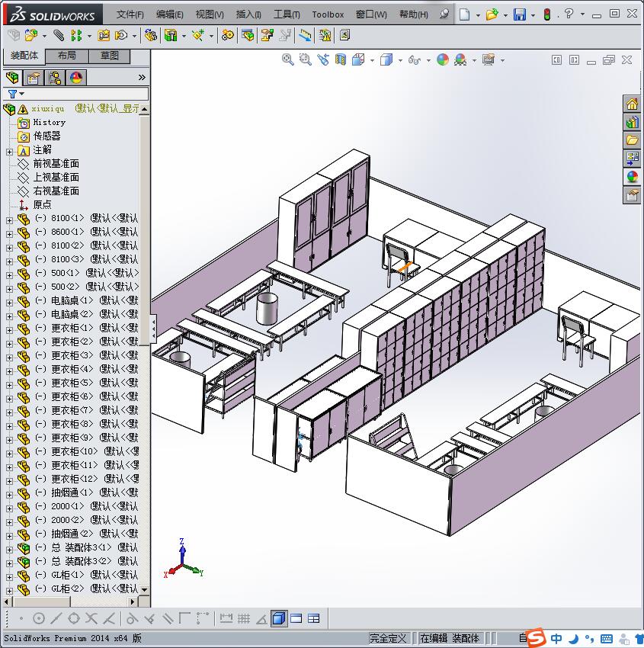Viewport: 644px width, 648px height.
Task: Toggle the grid display icon in bottom toolbar
Action: click(x=244, y=618)
